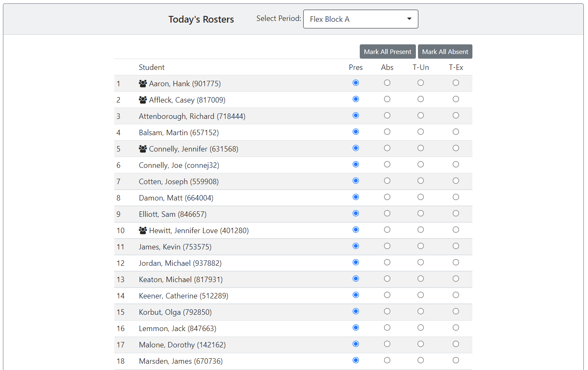Mark Keener, Catherine as tardy unexcused
This screenshot has width=588, height=370.
[x=420, y=295]
